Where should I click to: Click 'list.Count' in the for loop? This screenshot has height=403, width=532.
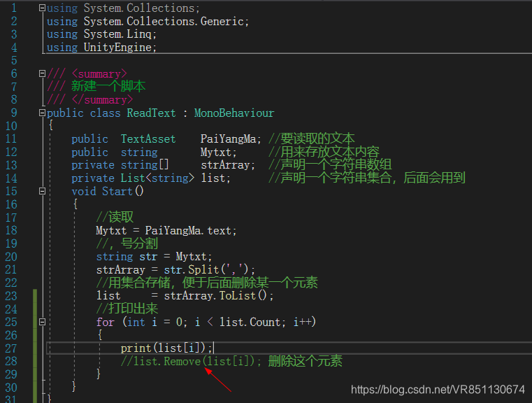(x=250, y=322)
